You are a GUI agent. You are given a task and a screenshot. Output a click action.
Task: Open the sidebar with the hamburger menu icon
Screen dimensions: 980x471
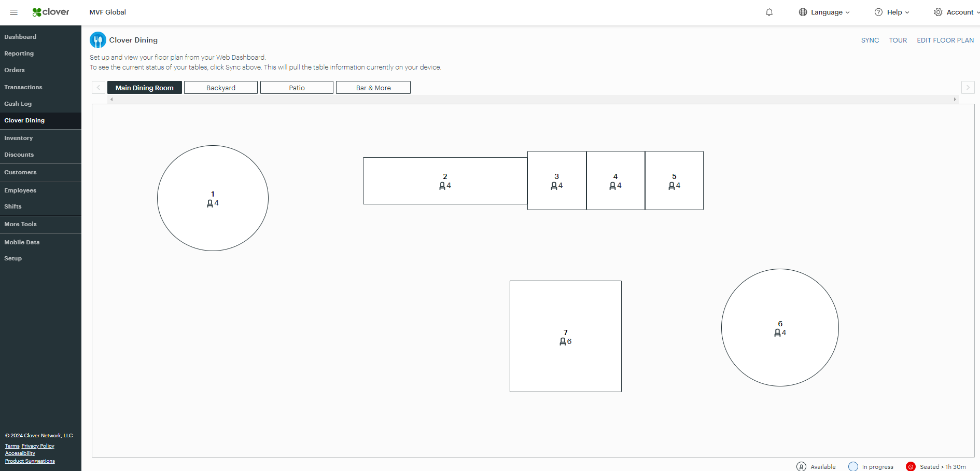[13, 12]
